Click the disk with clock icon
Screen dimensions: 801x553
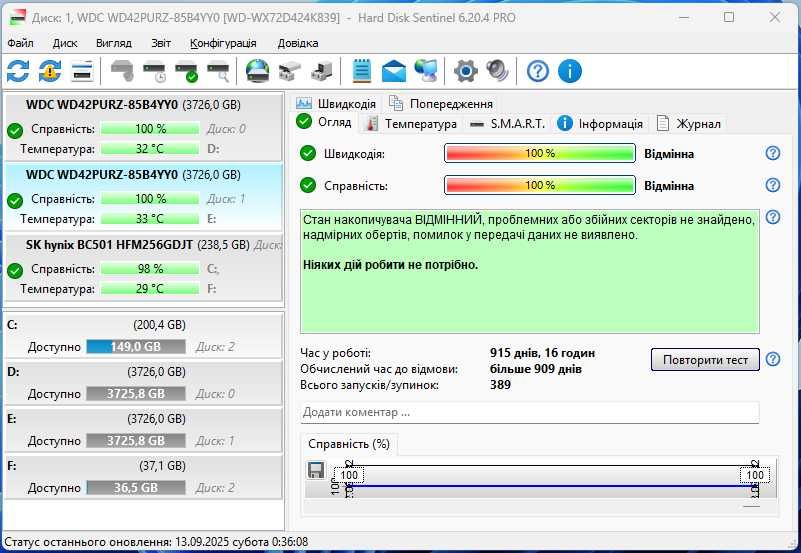[x=154, y=71]
